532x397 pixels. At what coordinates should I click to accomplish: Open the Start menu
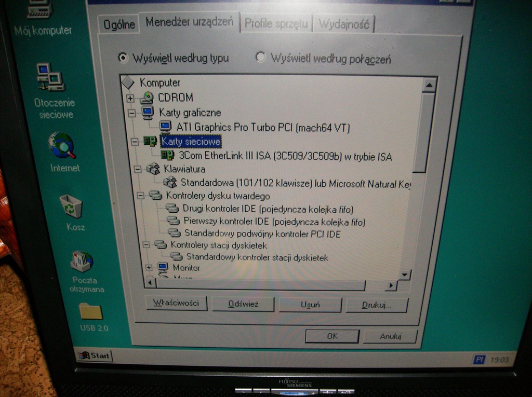(95, 355)
